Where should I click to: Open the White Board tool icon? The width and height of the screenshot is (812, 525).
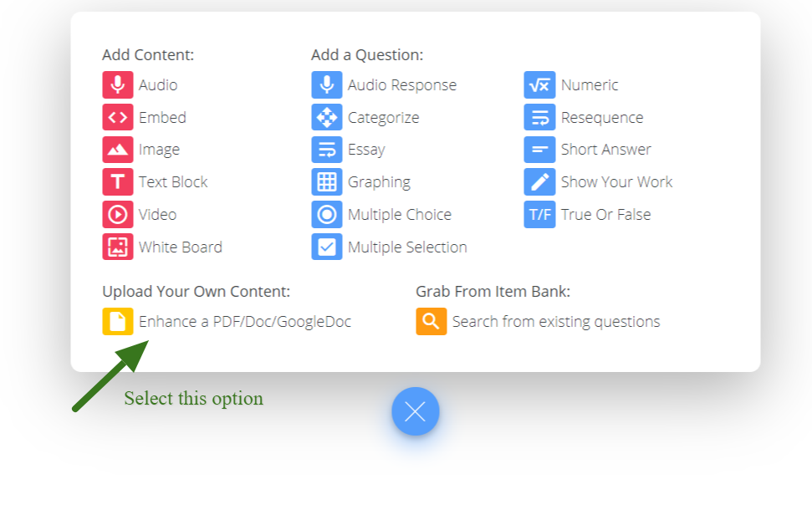click(118, 247)
